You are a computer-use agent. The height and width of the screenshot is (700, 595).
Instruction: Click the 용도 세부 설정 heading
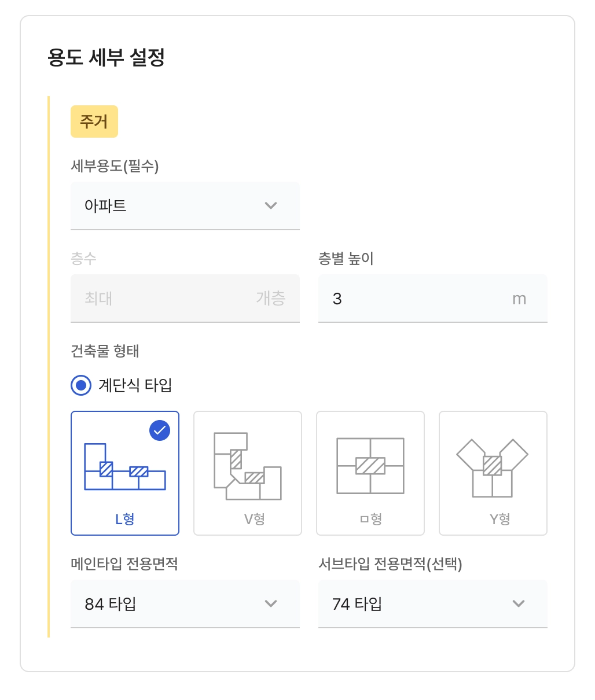[106, 58]
